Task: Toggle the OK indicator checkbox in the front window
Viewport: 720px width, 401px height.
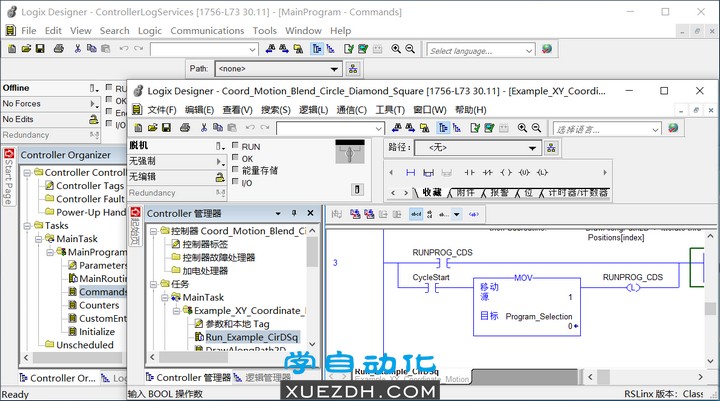Action: point(235,158)
